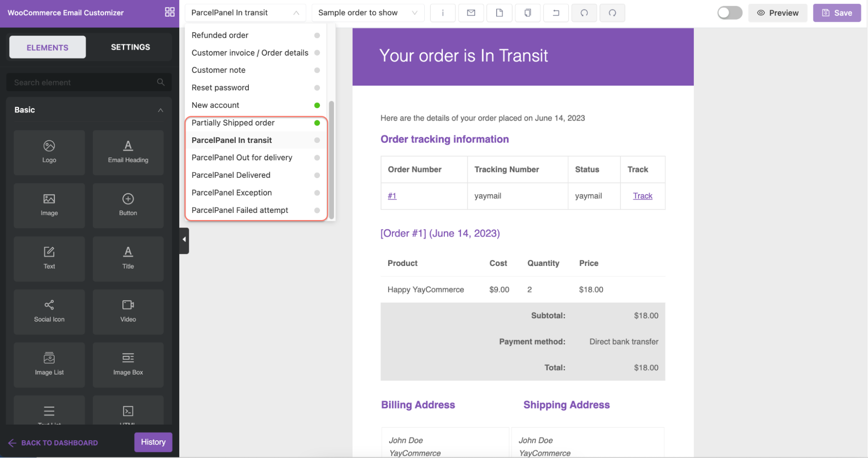The width and height of the screenshot is (868, 458).
Task: Select Customer invoice / Order details template
Action: click(x=256, y=53)
